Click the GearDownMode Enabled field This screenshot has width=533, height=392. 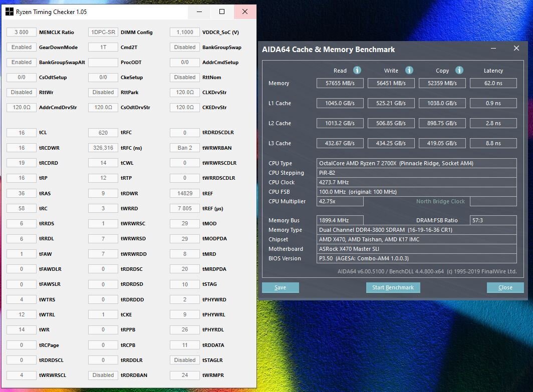(22, 48)
